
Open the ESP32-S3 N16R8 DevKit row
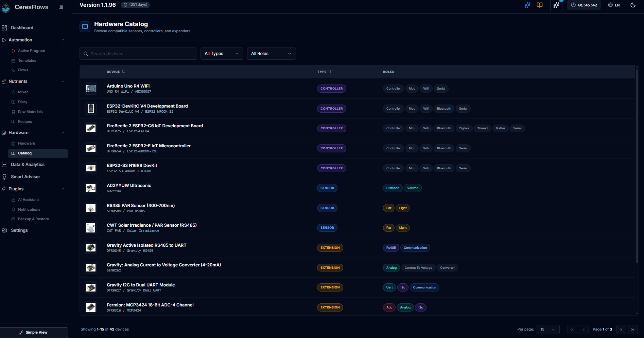coord(357,168)
